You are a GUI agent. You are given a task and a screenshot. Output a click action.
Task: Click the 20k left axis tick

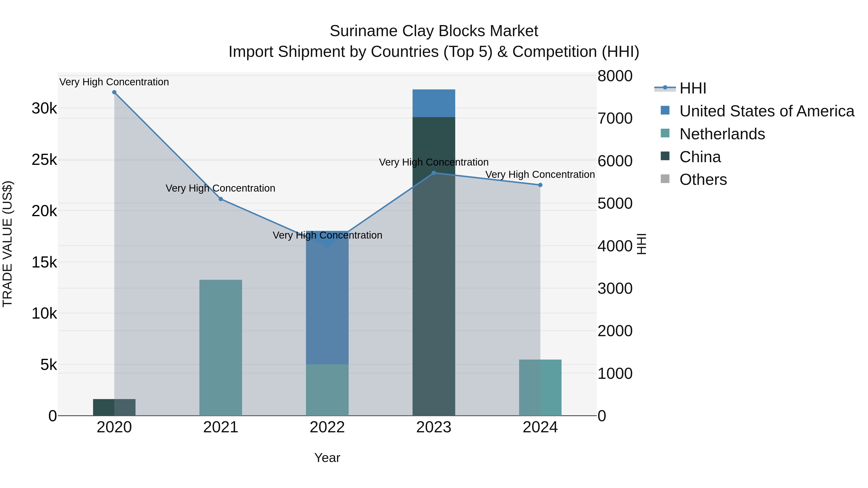pos(44,211)
